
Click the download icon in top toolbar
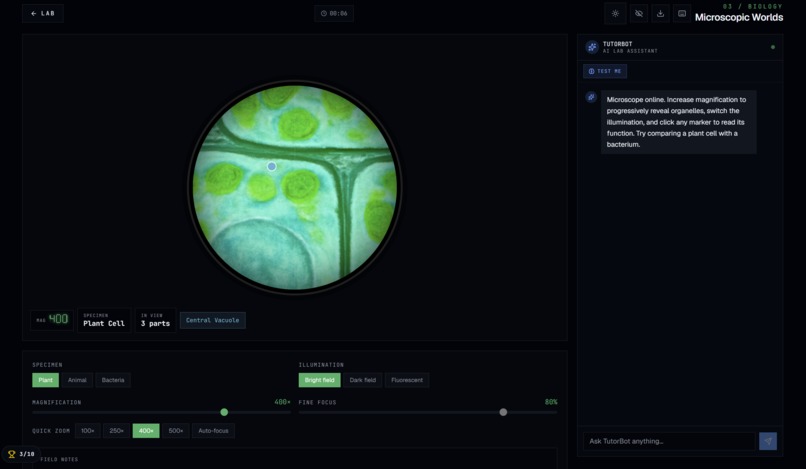click(x=660, y=14)
